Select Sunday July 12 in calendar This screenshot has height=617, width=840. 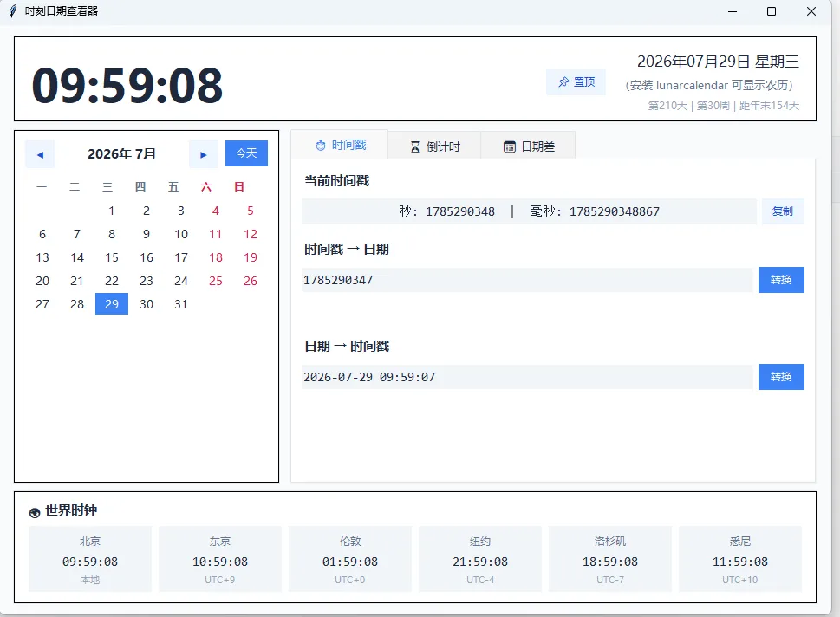251,234
